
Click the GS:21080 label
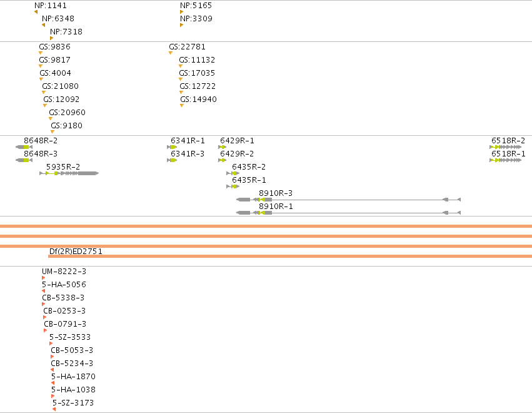click(x=61, y=86)
